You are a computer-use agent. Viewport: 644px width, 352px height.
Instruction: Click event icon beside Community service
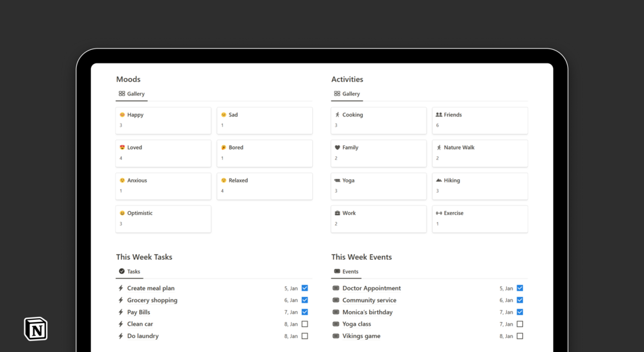[x=336, y=300]
